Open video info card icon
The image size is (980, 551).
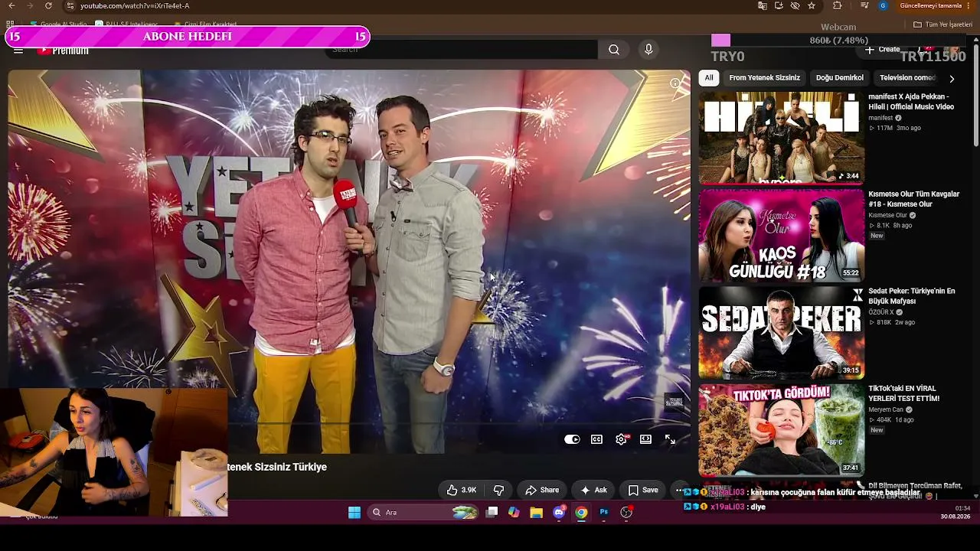[x=675, y=83]
